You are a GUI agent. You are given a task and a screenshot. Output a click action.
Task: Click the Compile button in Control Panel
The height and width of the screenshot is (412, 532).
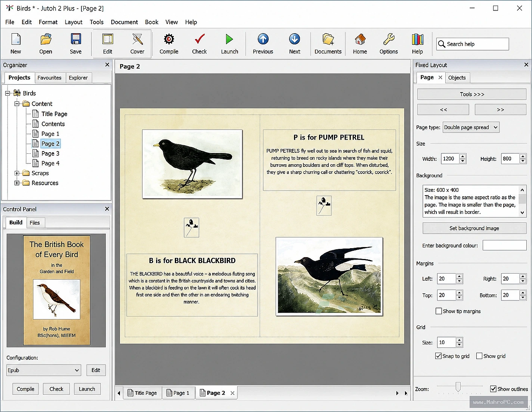(x=25, y=389)
